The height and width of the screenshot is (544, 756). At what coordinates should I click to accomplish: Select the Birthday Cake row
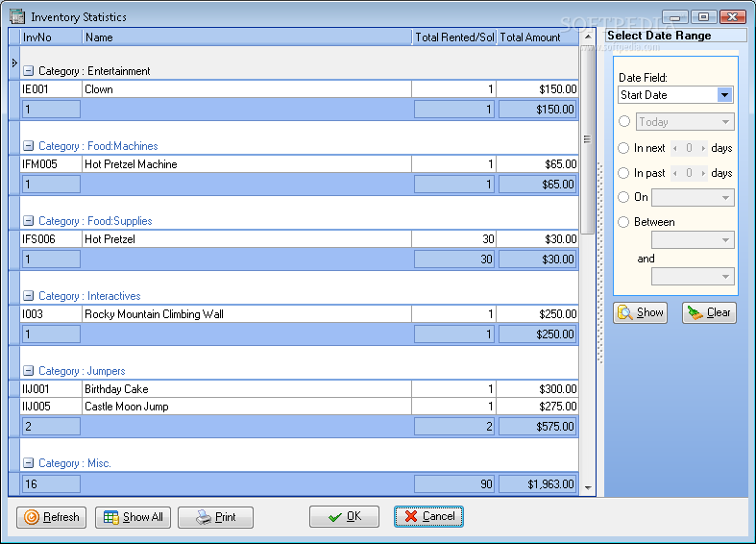299,388
